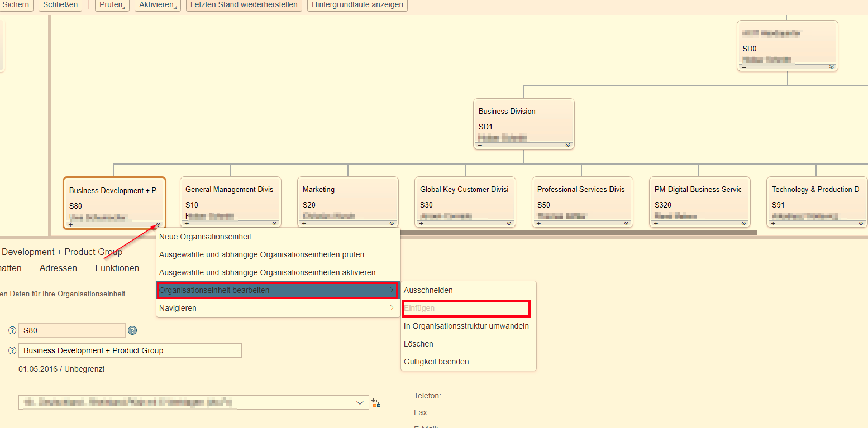The width and height of the screenshot is (868, 428).
Task: Click help icon beside Business Development name field
Action: pos(12,350)
